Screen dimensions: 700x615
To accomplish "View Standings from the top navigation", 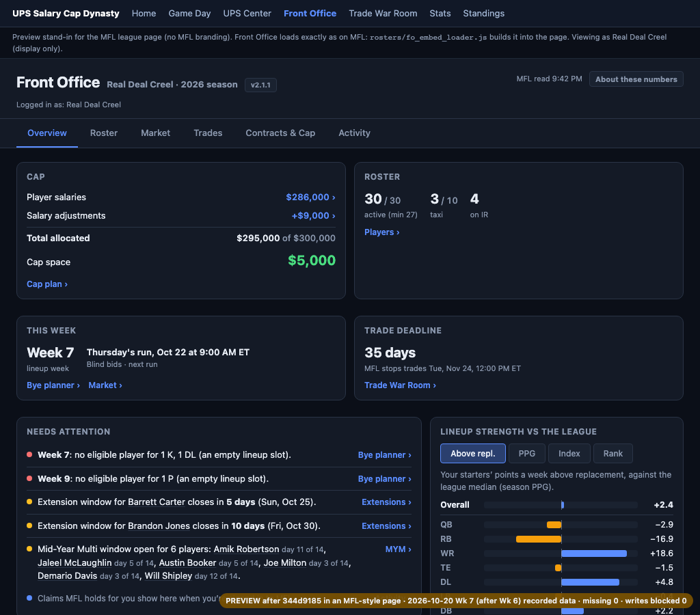I will click(x=483, y=14).
